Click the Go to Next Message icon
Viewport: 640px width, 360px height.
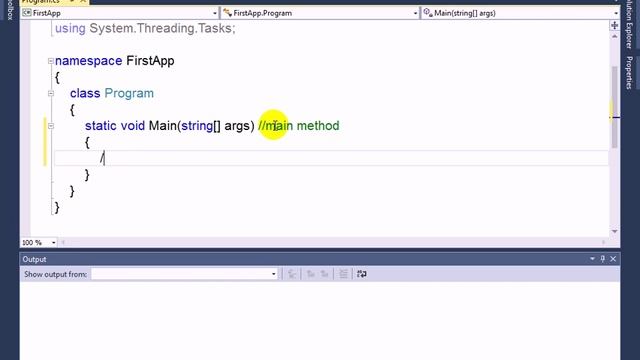point(324,274)
